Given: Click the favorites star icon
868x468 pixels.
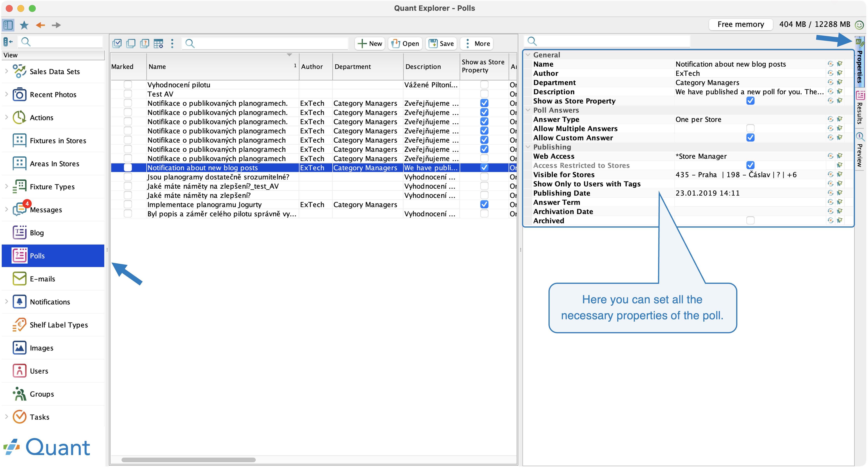Looking at the screenshot, I should [24, 25].
